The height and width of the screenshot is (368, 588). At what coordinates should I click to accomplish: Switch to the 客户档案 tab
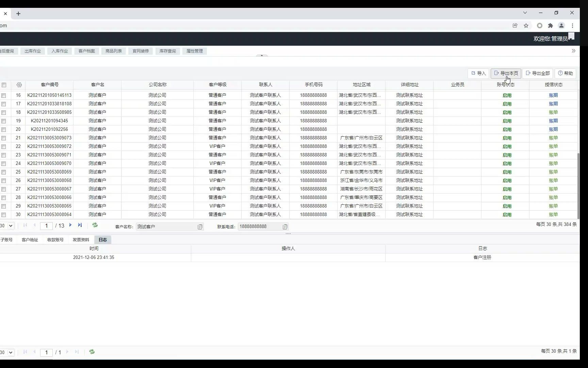[x=87, y=51]
